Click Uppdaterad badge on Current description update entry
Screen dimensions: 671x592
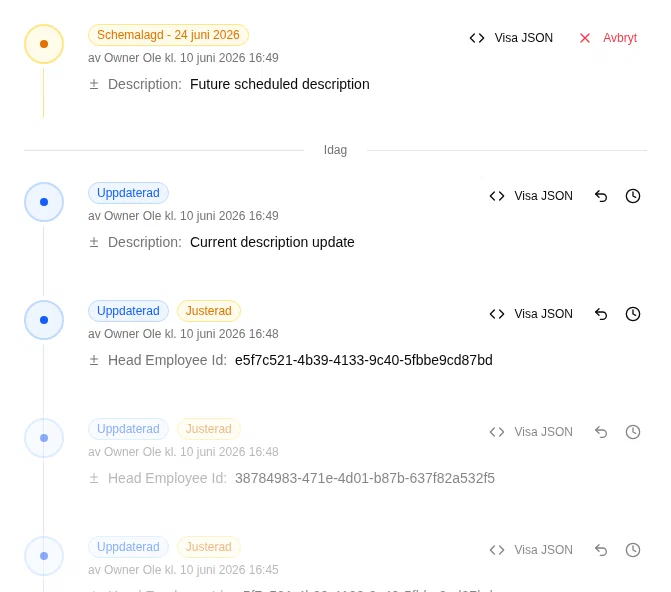tap(128, 193)
